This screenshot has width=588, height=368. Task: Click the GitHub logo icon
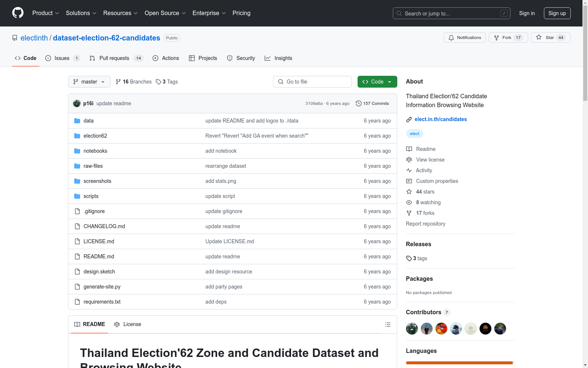18,13
